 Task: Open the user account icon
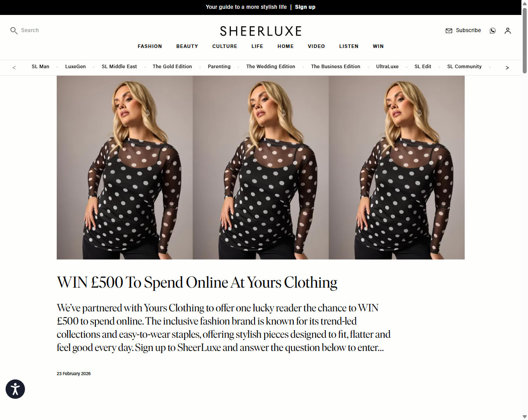tap(508, 31)
